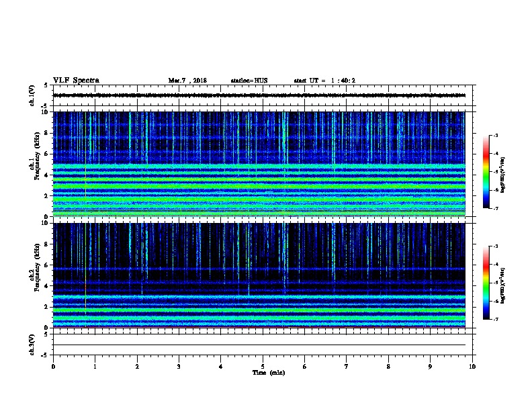Click the "Time (min)" axis title
Screen dimensions: 532x411
(x=269, y=373)
